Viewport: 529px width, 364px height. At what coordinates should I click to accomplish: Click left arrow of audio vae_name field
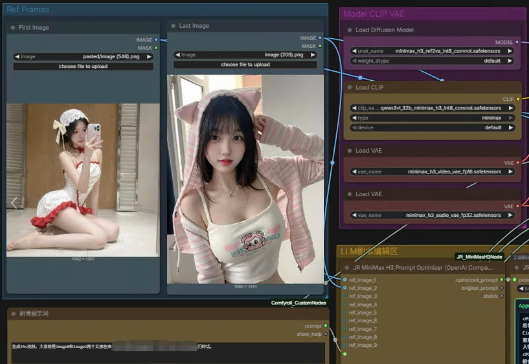click(x=354, y=215)
